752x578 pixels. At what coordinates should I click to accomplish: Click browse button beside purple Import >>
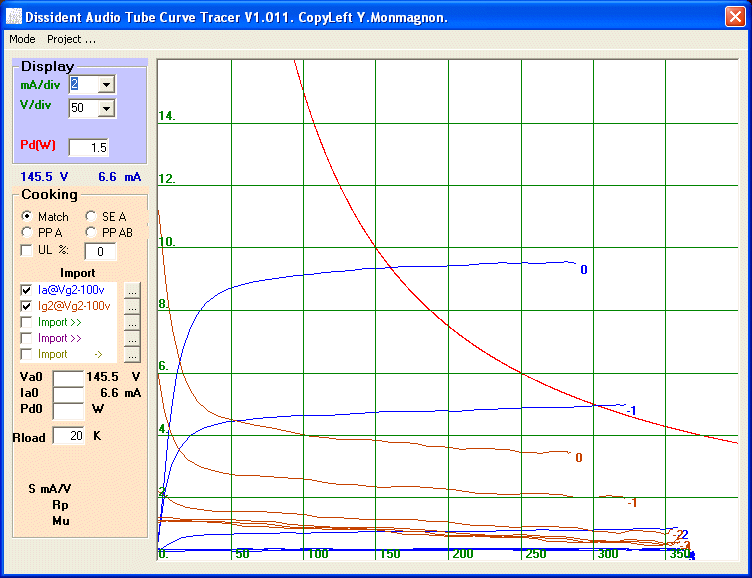pyautogui.click(x=132, y=338)
